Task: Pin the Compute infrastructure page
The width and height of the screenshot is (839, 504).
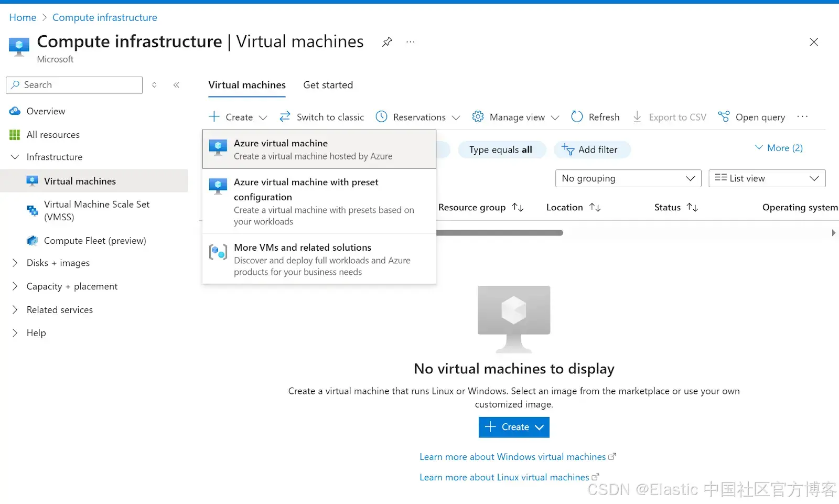Action: pos(387,42)
